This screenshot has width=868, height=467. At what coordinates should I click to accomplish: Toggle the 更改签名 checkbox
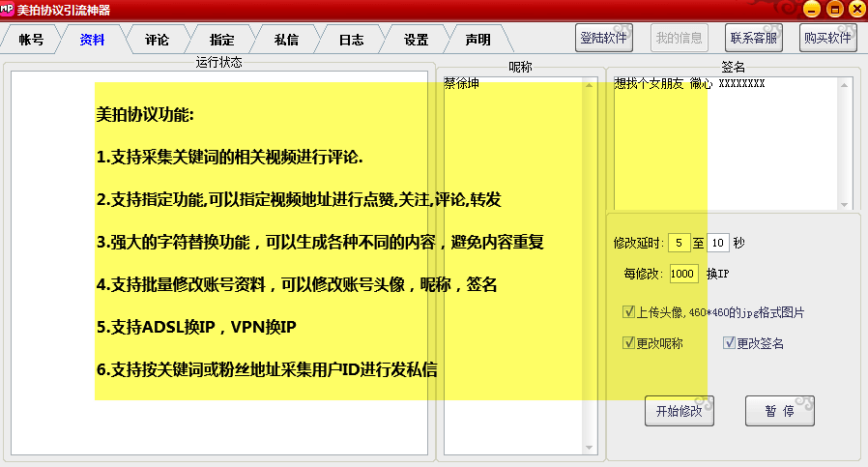point(729,343)
